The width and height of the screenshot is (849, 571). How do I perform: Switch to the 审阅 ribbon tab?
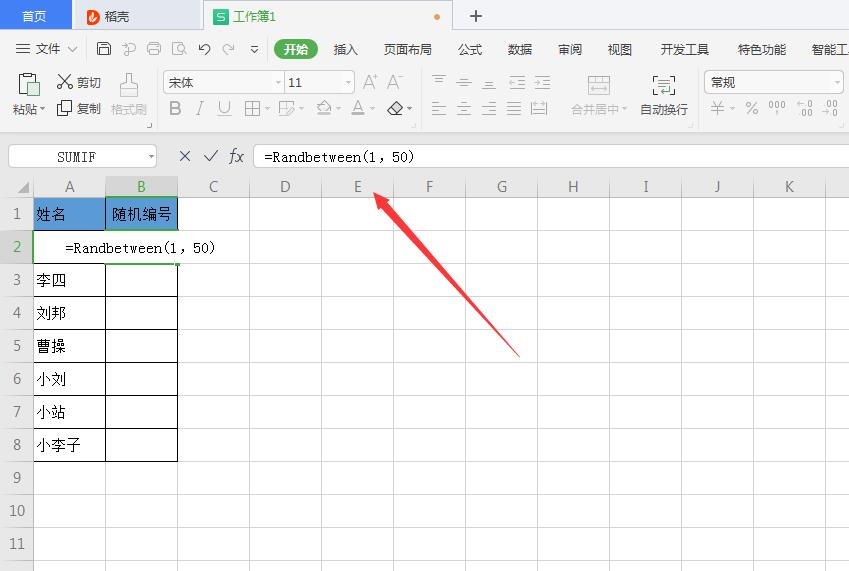(570, 49)
